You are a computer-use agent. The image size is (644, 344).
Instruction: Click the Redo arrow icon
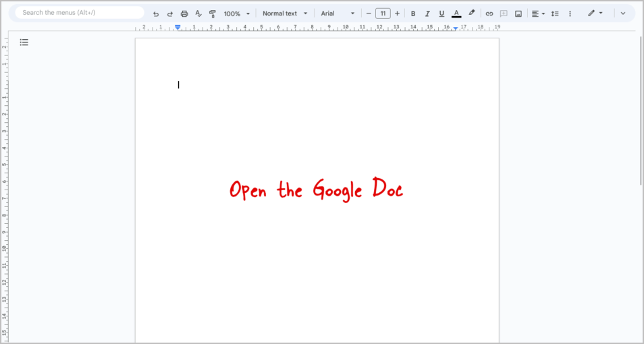[x=169, y=13]
